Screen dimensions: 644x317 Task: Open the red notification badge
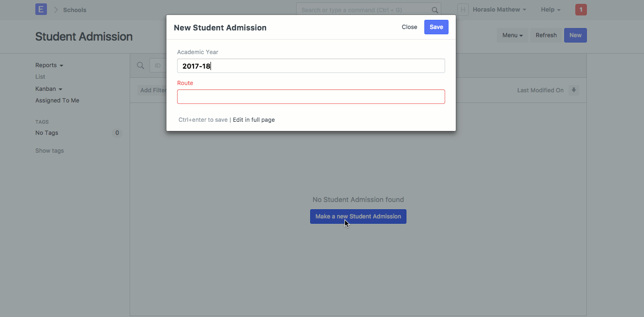(x=581, y=10)
